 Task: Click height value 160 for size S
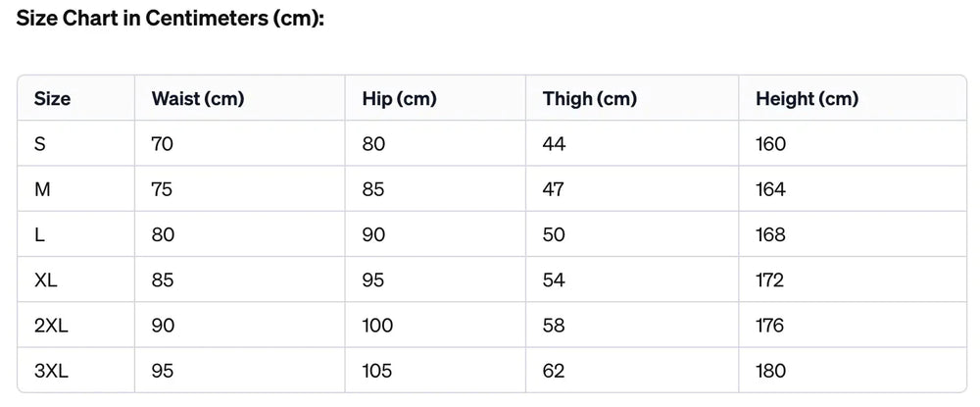[x=771, y=144]
